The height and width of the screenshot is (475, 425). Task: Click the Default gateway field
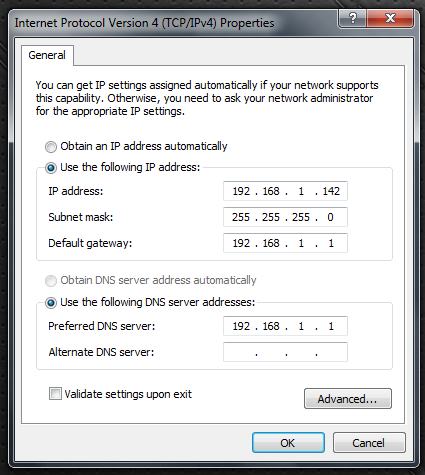coord(285,243)
